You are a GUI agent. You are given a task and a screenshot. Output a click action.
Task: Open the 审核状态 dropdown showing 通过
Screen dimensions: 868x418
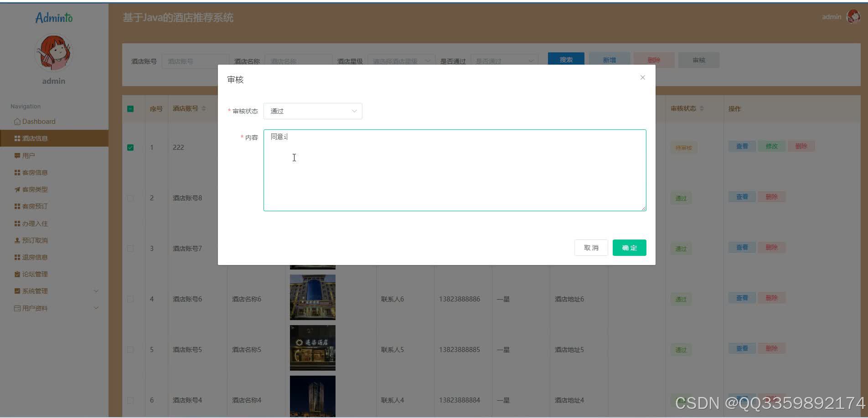click(x=313, y=111)
